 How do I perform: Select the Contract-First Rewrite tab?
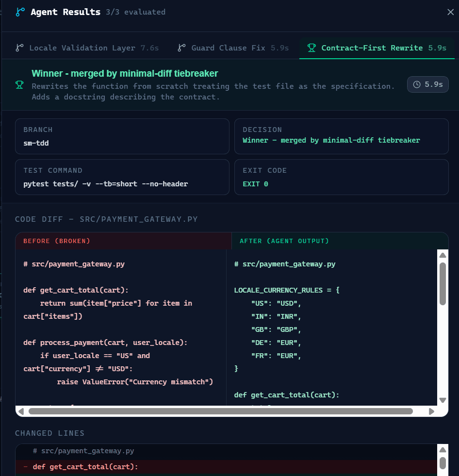point(377,48)
